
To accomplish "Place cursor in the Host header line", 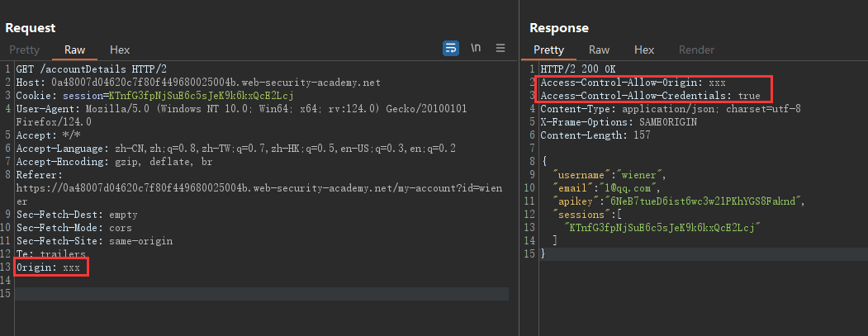I will pos(198,83).
